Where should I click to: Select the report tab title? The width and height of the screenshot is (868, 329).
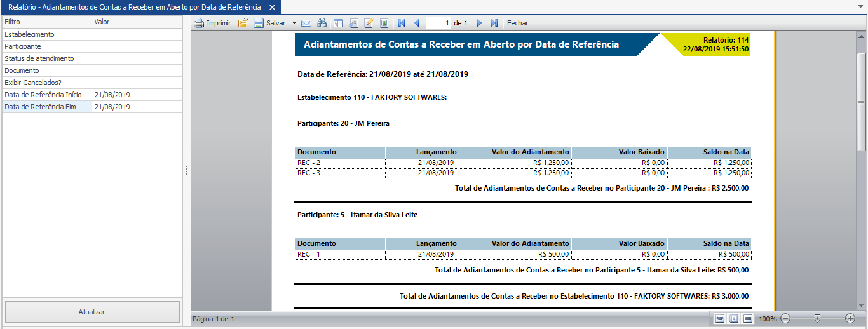pos(134,7)
